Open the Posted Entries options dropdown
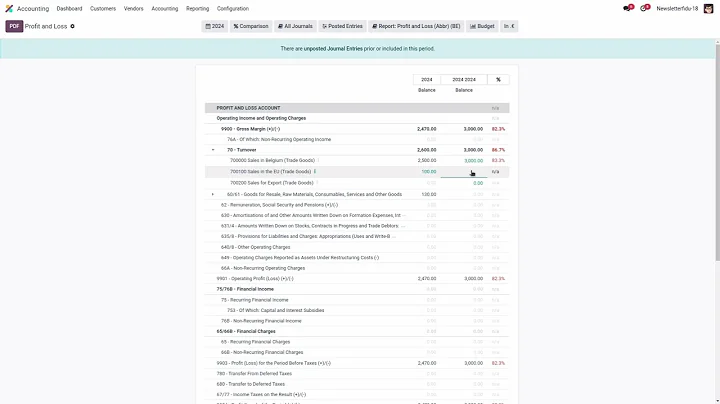The image size is (720, 404). coord(343,26)
